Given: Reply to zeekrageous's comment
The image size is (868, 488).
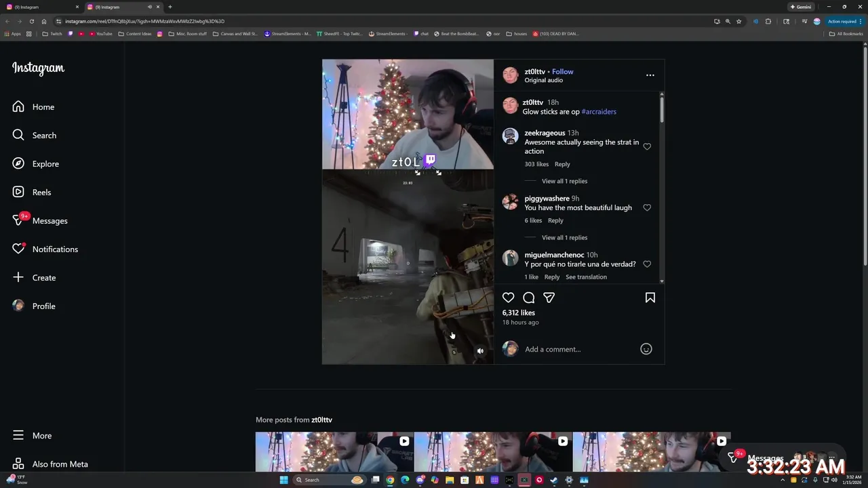Looking at the screenshot, I should tap(562, 164).
